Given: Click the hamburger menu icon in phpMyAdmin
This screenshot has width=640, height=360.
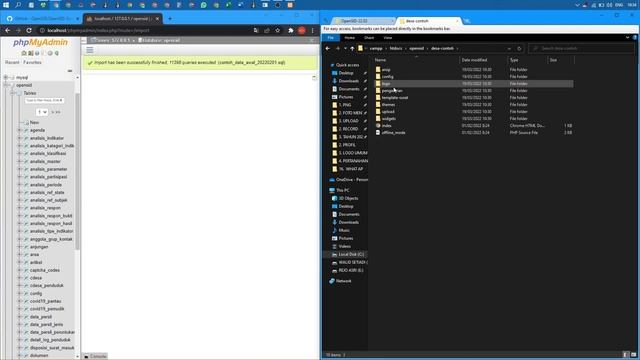Looking at the screenshot, I should tap(90, 50).
